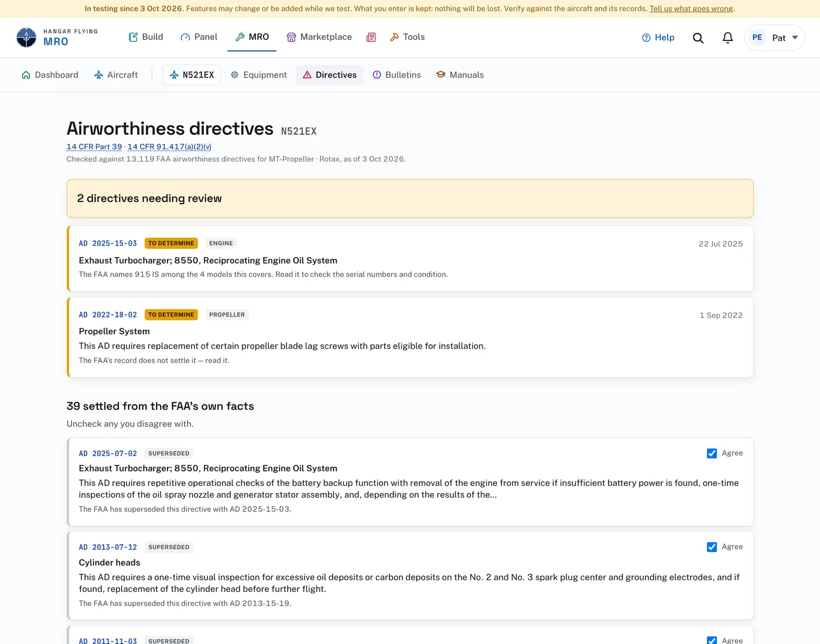
Task: Switch to the Bulletins tab
Action: click(x=397, y=75)
